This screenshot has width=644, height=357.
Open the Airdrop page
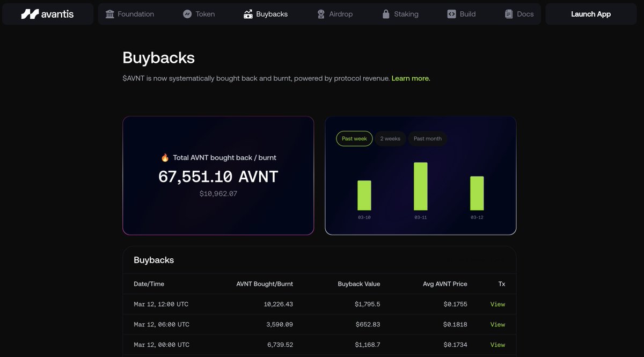pyautogui.click(x=335, y=14)
